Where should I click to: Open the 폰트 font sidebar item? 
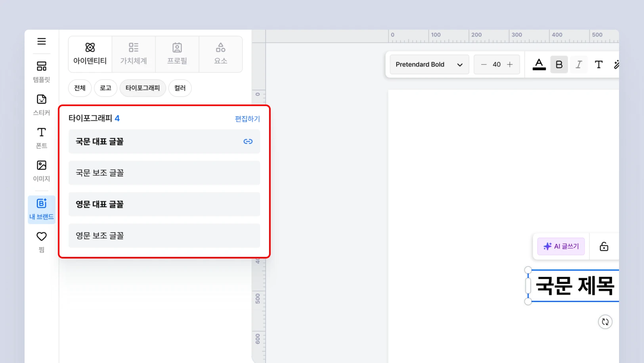pos(42,138)
